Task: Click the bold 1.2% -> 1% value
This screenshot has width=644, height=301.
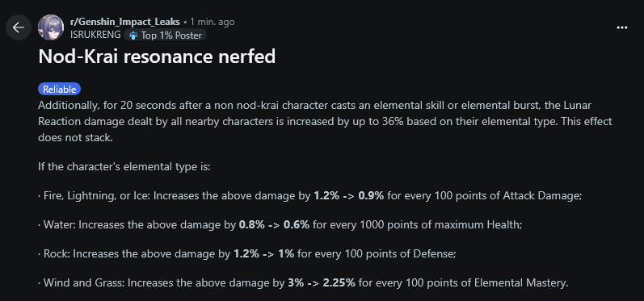Action: tap(264, 254)
